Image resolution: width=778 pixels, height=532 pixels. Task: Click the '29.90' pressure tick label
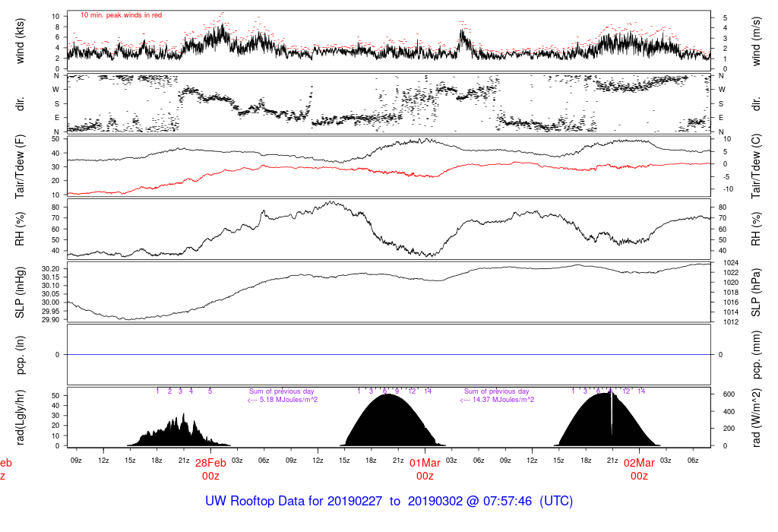[50, 320]
